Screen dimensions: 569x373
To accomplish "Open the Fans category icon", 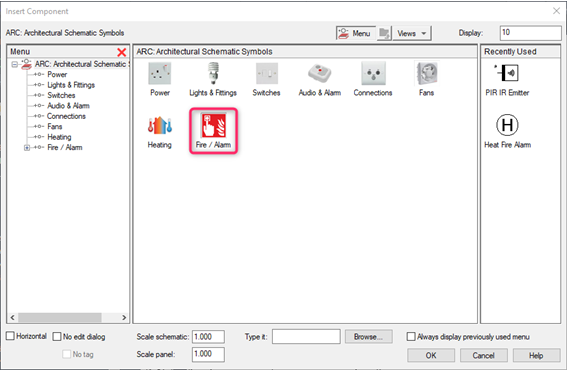I will (427, 74).
